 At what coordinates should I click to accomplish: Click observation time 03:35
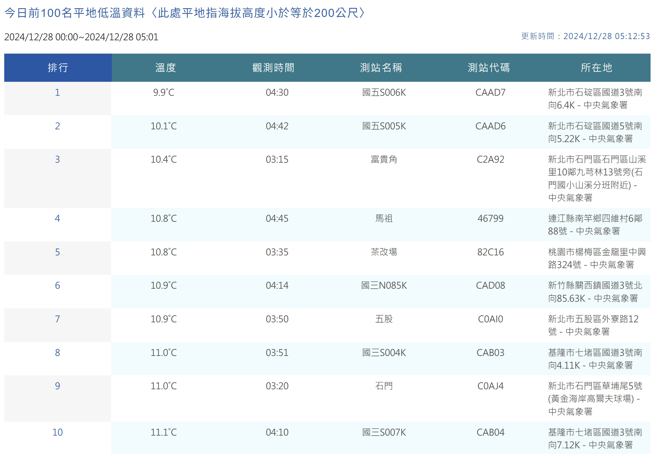(277, 252)
